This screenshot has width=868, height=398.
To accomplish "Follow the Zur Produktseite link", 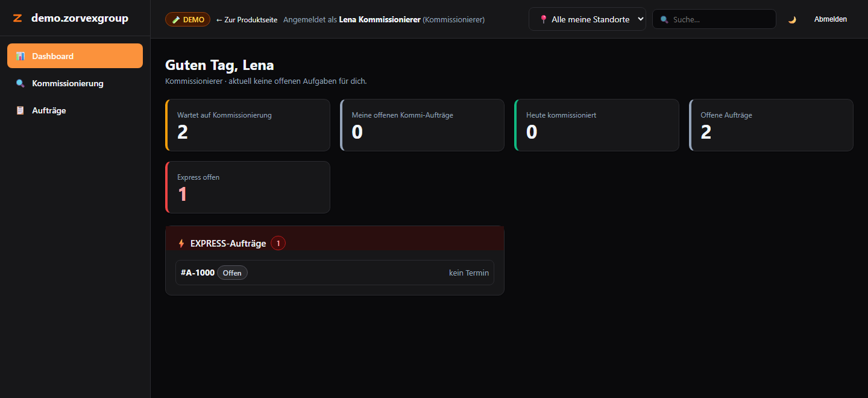I will [x=247, y=19].
